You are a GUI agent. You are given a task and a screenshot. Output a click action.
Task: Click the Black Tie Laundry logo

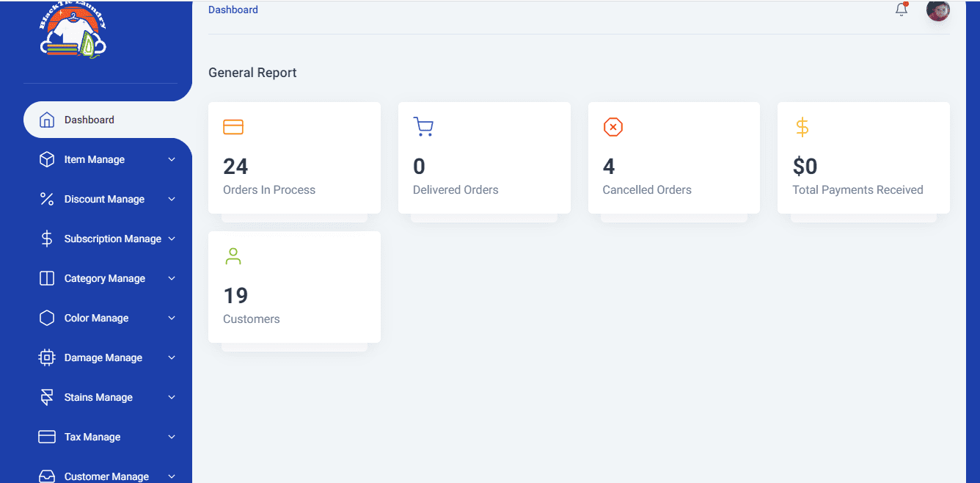[x=73, y=34]
